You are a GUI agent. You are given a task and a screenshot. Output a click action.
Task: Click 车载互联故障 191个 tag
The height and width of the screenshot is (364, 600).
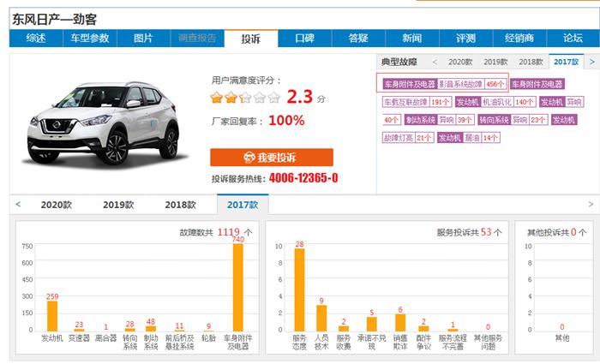coord(417,102)
